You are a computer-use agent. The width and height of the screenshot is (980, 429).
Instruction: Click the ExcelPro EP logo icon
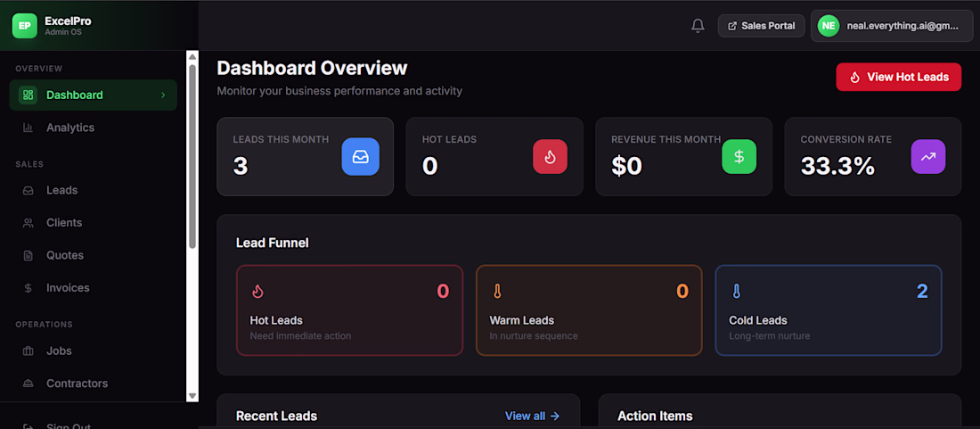tap(25, 26)
